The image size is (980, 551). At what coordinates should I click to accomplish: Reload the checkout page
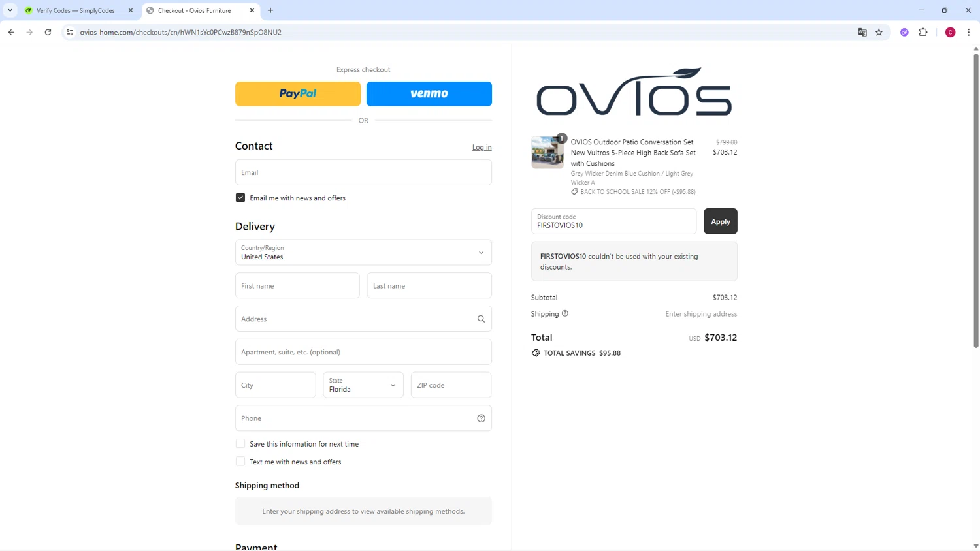tap(48, 32)
